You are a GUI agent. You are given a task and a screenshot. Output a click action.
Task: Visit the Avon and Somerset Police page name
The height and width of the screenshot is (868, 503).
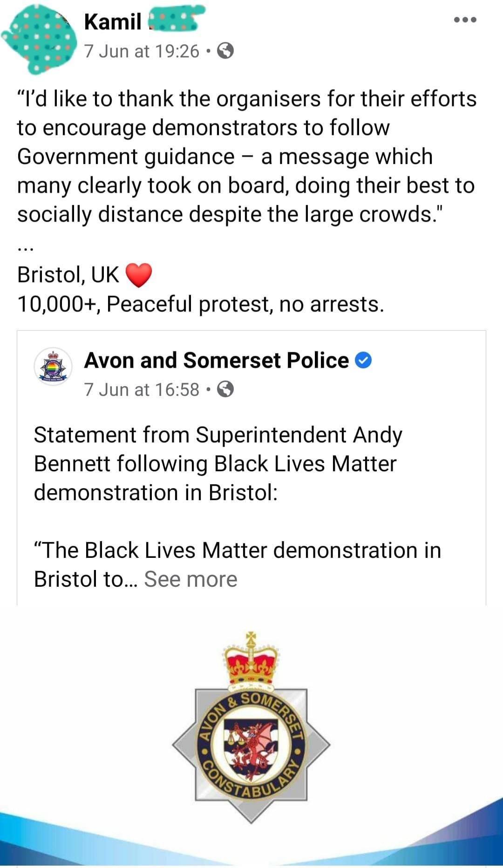tap(217, 360)
